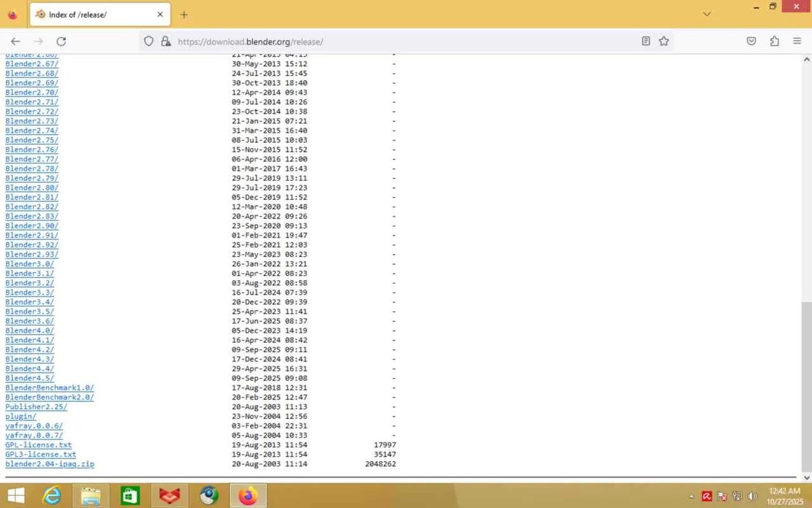This screenshot has height=508, width=812.
Task: Open the Blender2.90/ folder link
Action: coord(32,226)
